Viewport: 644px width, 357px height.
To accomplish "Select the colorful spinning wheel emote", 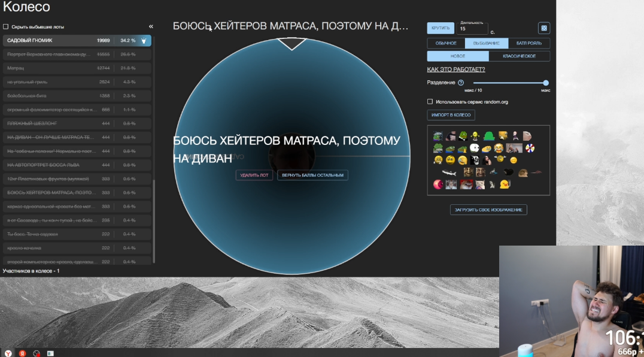I will point(530,149).
